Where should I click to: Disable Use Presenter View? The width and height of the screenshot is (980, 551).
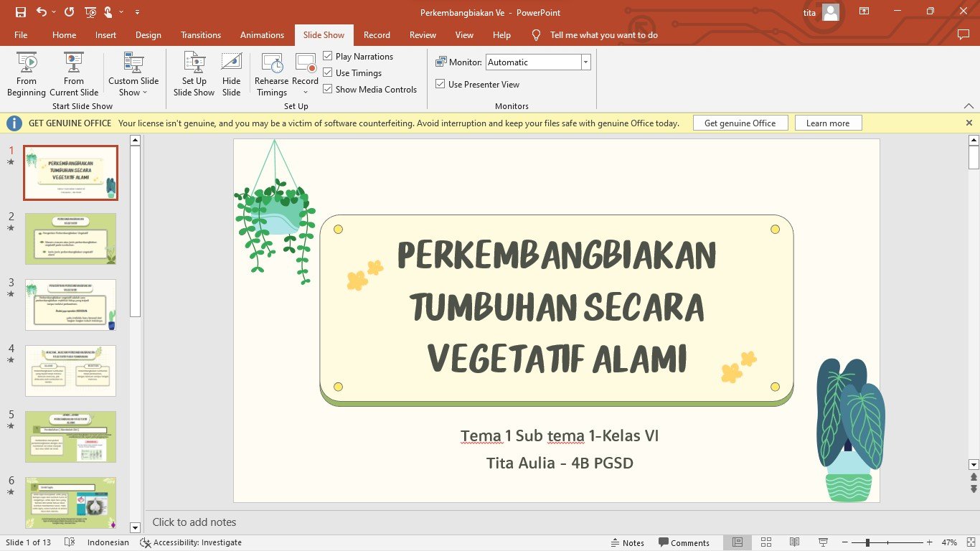coord(440,84)
